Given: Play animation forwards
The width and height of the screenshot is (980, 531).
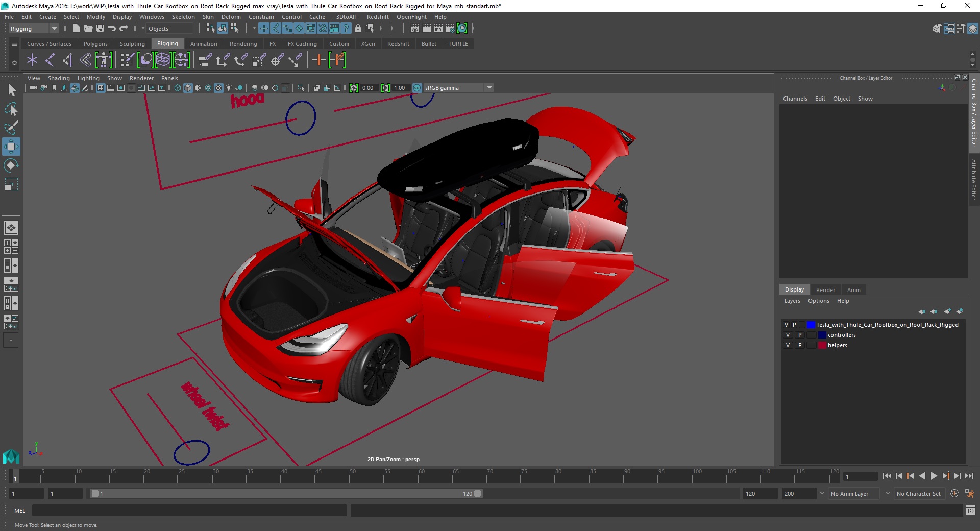Looking at the screenshot, I should 934,476.
